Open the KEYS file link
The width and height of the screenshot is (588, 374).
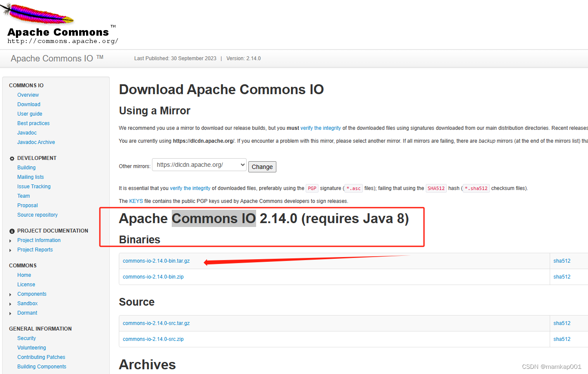click(136, 201)
